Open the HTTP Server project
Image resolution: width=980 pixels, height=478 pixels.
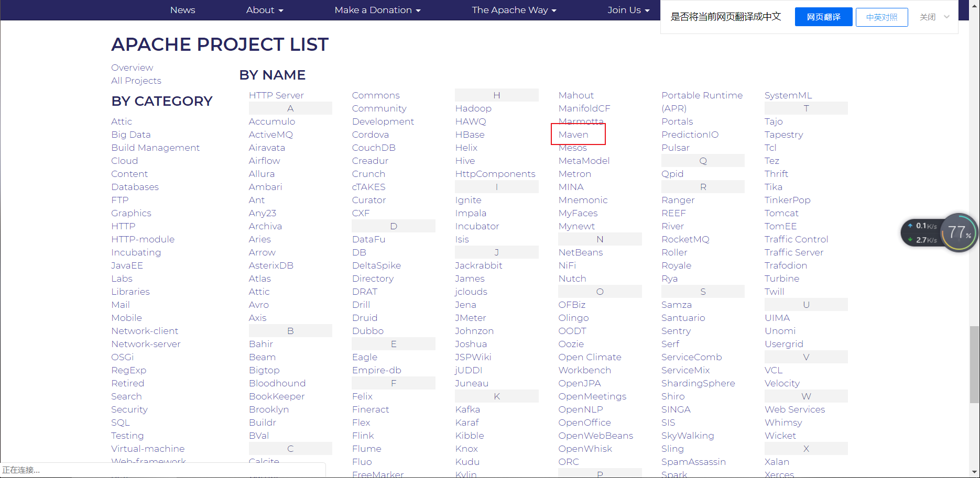point(276,95)
